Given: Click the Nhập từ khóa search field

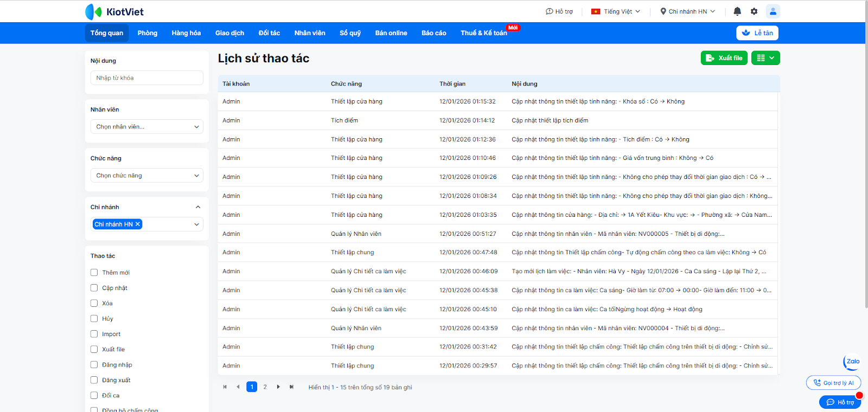Looking at the screenshot, I should (x=146, y=78).
